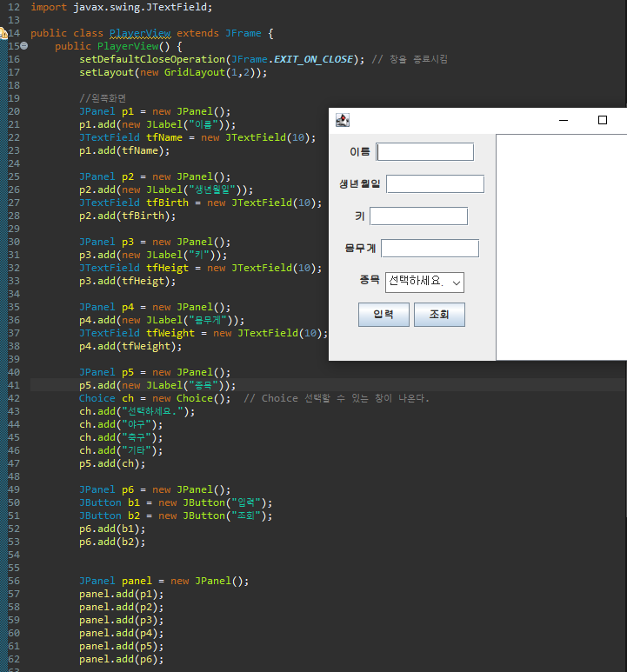Image resolution: width=627 pixels, height=672 pixels.
Task: Click panel.add(p6) on line 62
Action: (121, 659)
